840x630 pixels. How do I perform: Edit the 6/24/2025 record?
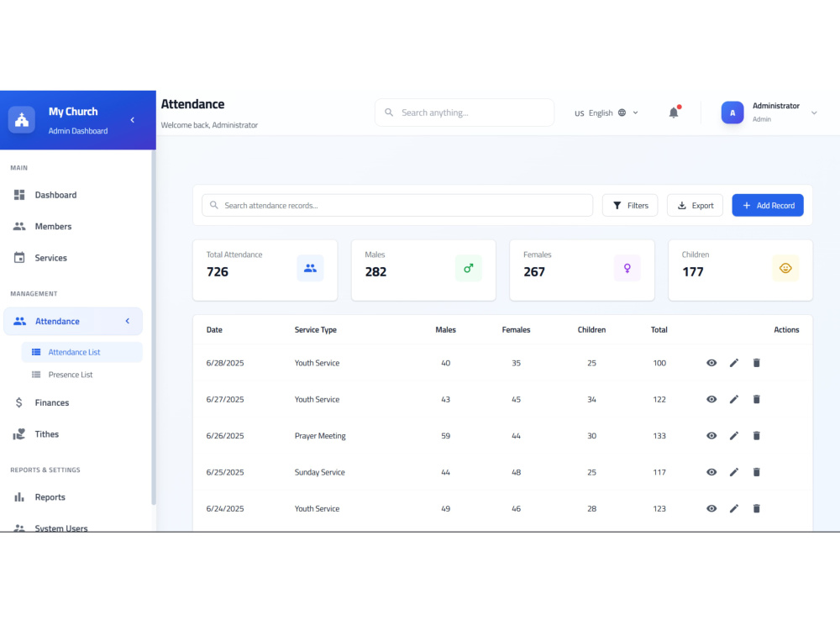(734, 508)
